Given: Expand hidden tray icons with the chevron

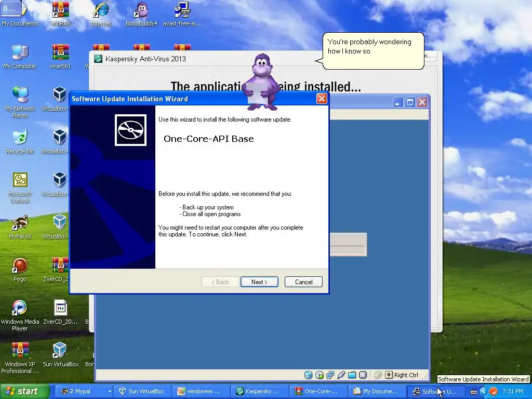Looking at the screenshot, I should coord(484,392).
